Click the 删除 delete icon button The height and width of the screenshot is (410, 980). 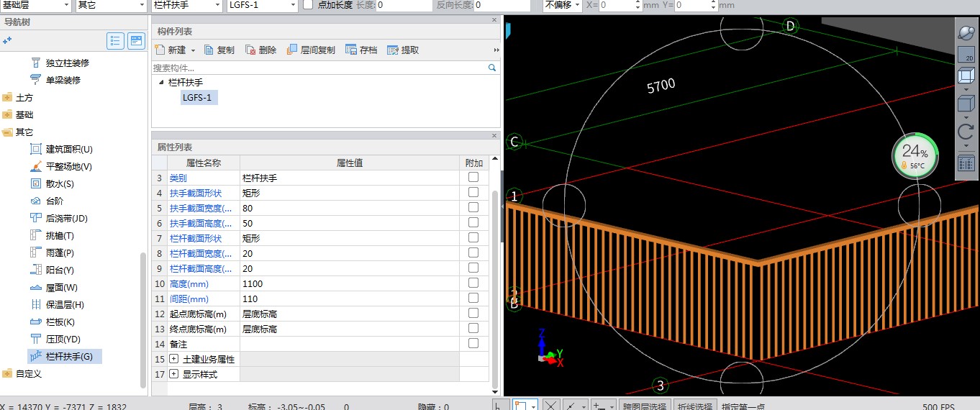click(x=260, y=50)
